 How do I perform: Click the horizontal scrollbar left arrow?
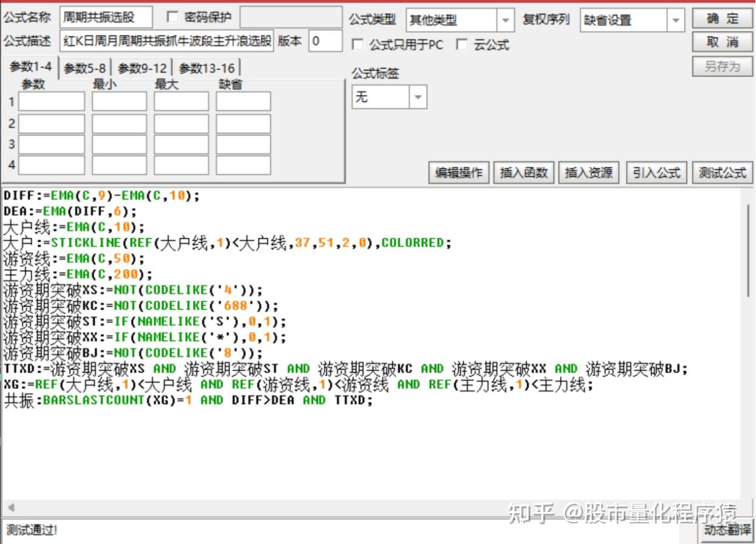pyautogui.click(x=10, y=508)
